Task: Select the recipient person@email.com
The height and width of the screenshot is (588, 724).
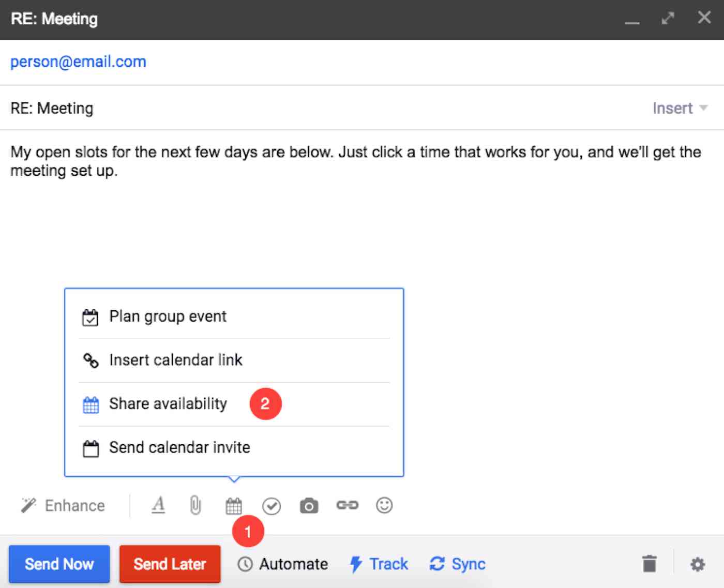Action: (79, 62)
